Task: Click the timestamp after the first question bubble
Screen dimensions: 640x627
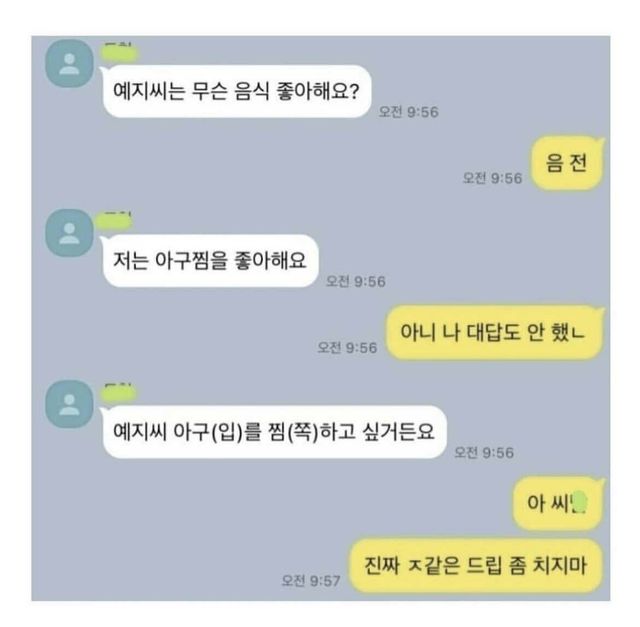Action: pyautogui.click(x=409, y=111)
